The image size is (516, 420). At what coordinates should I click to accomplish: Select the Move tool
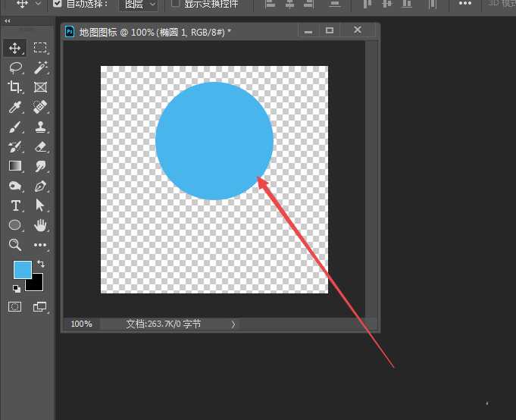15,48
